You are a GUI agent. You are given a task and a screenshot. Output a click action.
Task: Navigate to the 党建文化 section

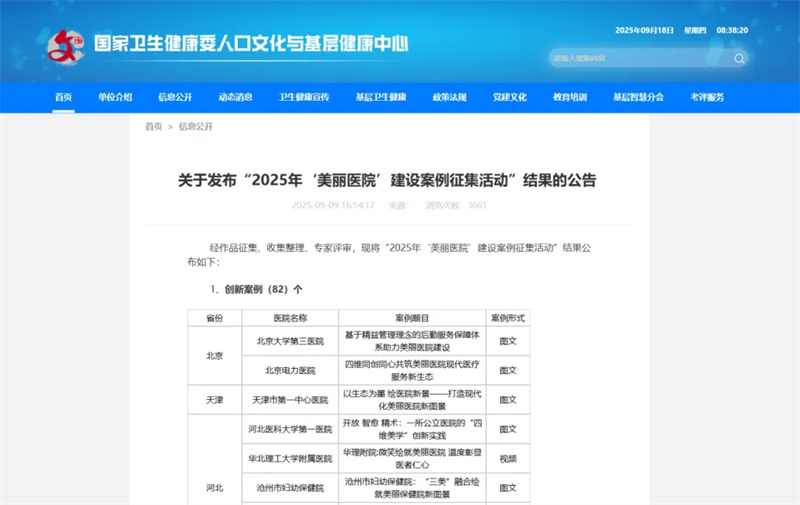[509, 97]
